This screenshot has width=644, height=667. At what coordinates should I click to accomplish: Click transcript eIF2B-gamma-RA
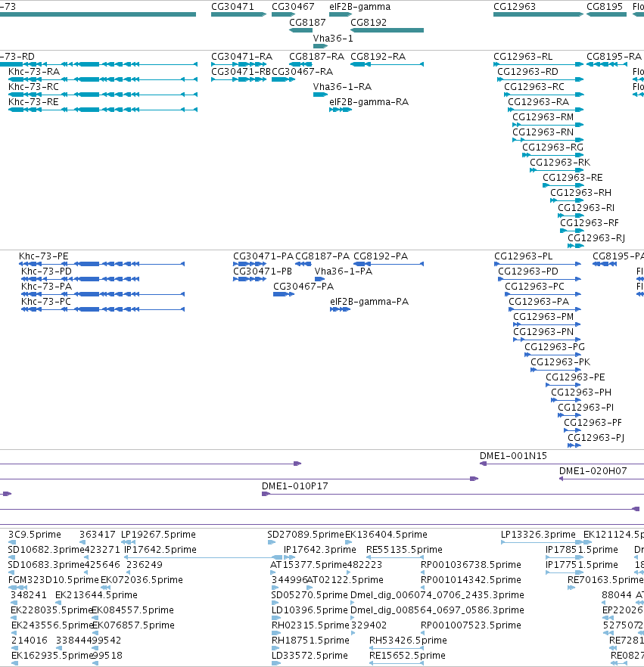coord(369,102)
